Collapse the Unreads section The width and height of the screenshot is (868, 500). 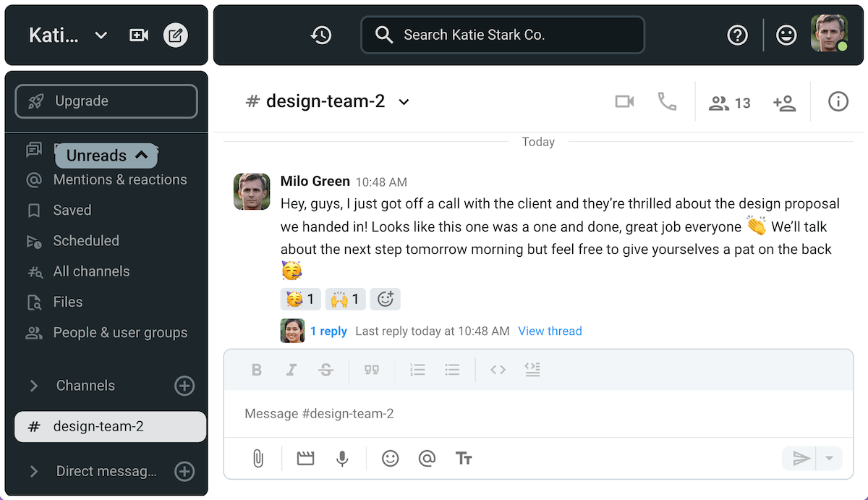click(106, 155)
